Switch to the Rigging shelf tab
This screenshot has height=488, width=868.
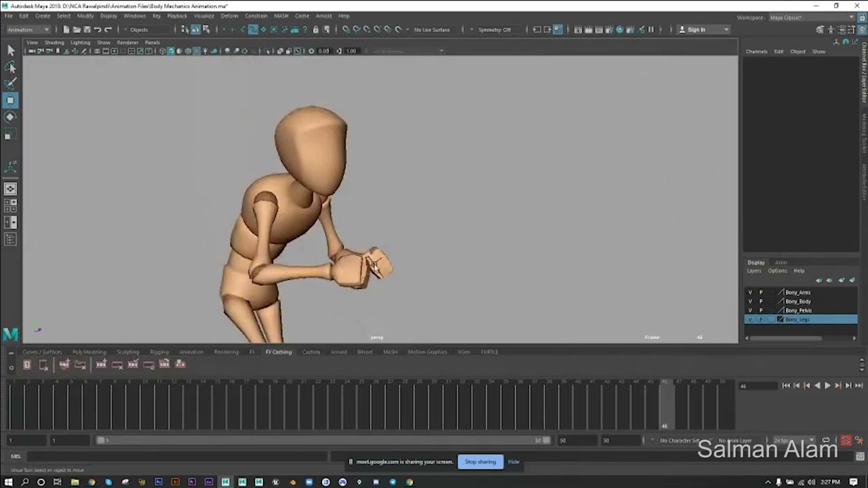click(159, 352)
